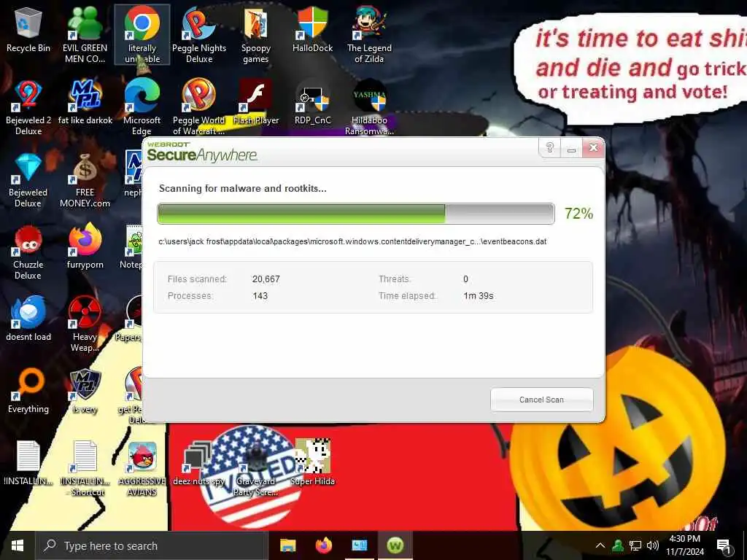Click the Scanning for malware and rootkits heading
747x560 pixels.
242,189
